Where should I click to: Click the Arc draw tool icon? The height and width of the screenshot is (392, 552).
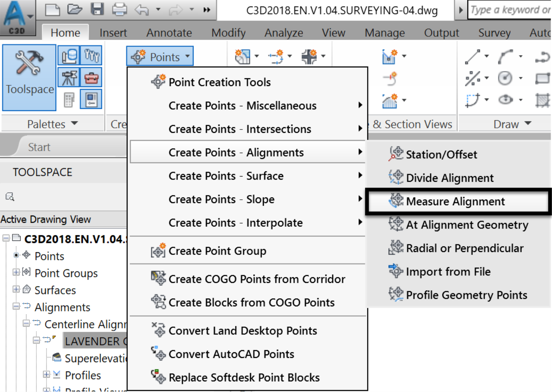click(x=506, y=56)
